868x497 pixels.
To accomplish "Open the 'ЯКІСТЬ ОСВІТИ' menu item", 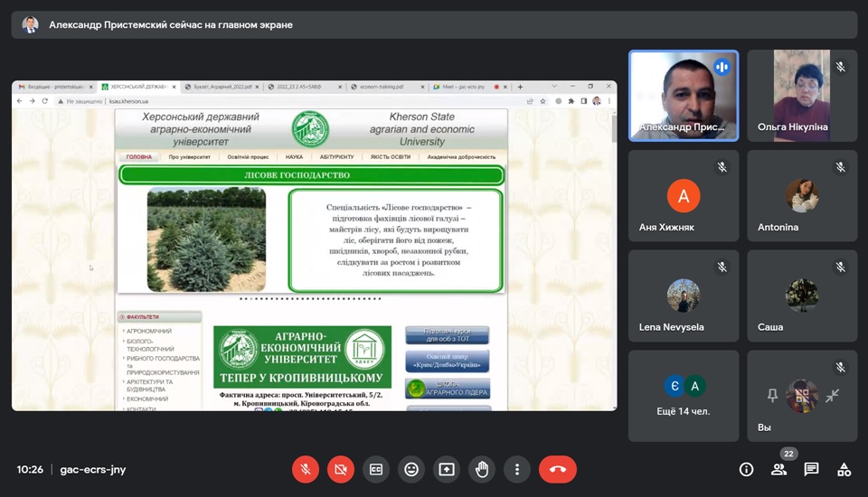I will coord(391,157).
